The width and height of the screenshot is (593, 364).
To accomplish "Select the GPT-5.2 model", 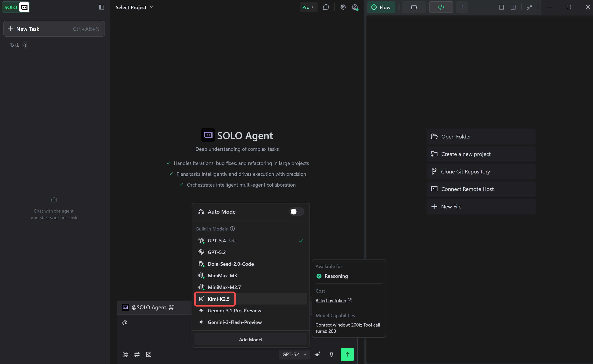I will coord(250,252).
